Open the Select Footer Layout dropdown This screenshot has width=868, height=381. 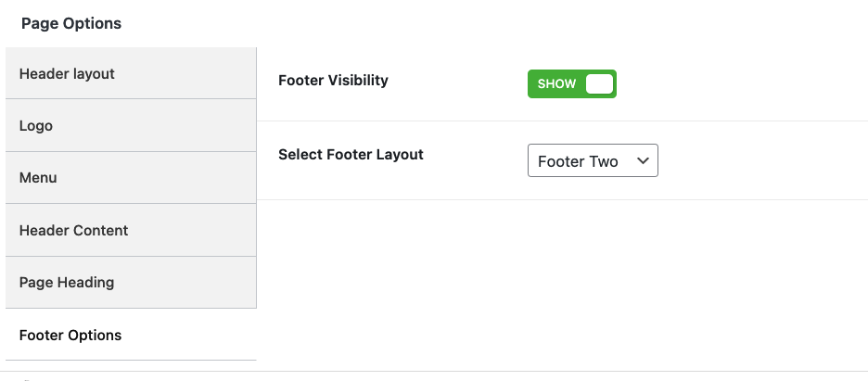[x=593, y=160]
